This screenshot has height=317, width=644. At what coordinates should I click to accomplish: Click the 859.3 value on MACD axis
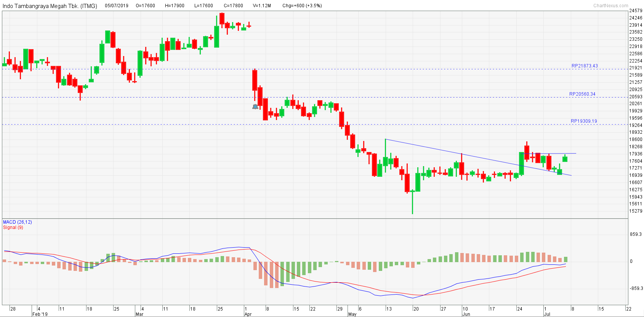click(636, 234)
